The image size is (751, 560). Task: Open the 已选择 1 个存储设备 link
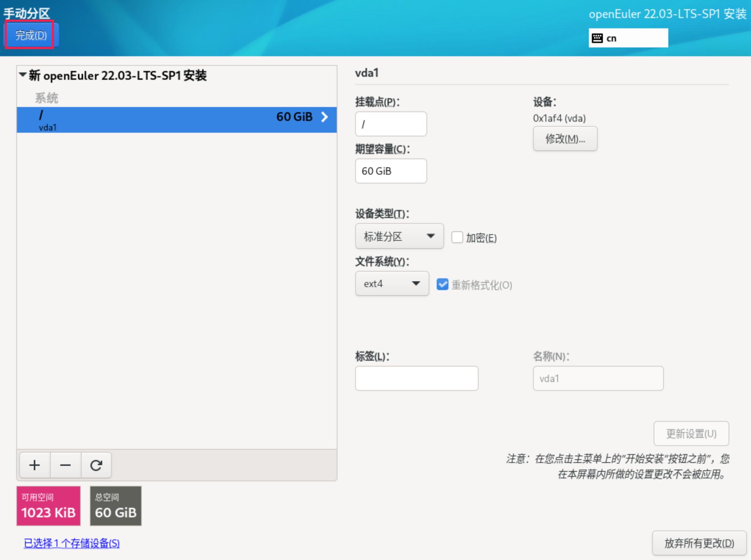[x=72, y=543]
